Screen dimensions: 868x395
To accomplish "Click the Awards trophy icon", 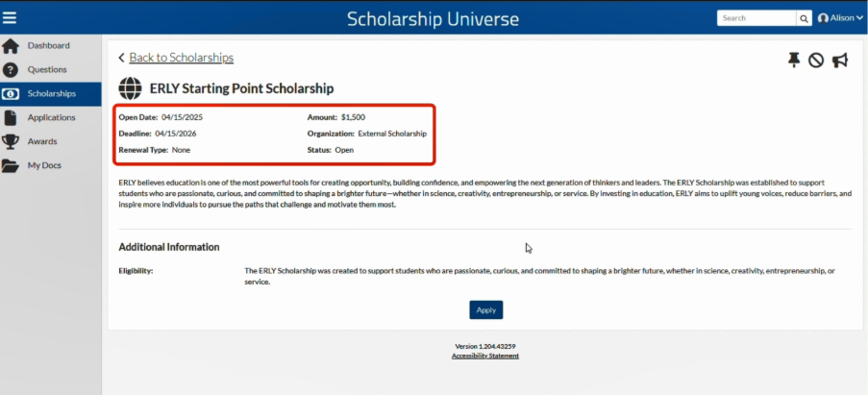I will click(x=10, y=141).
